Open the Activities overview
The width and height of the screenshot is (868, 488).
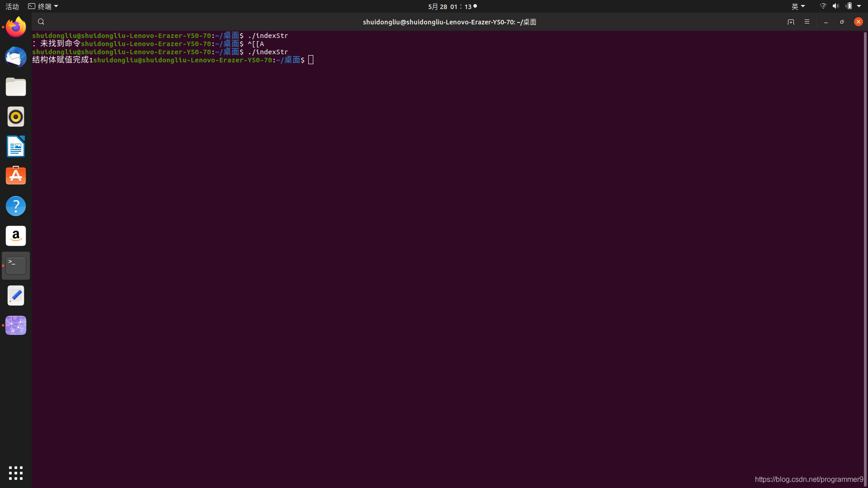(12, 6)
